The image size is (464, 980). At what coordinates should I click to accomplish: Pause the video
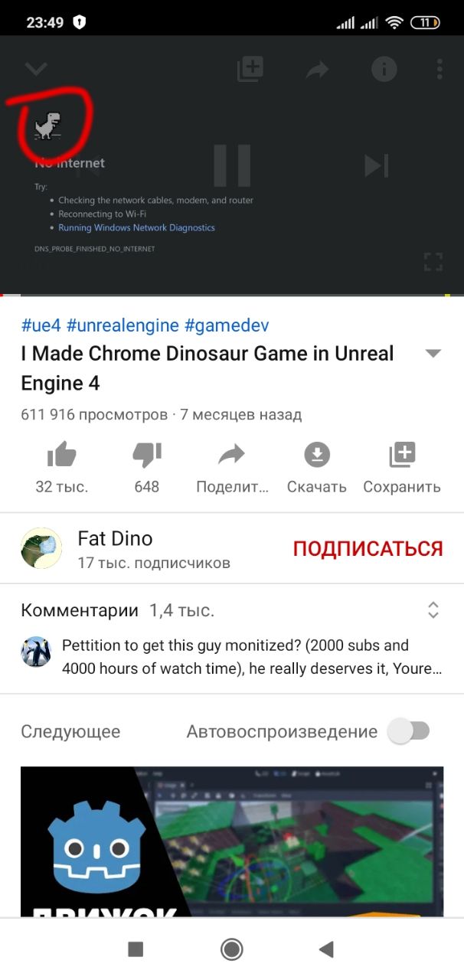(232, 165)
